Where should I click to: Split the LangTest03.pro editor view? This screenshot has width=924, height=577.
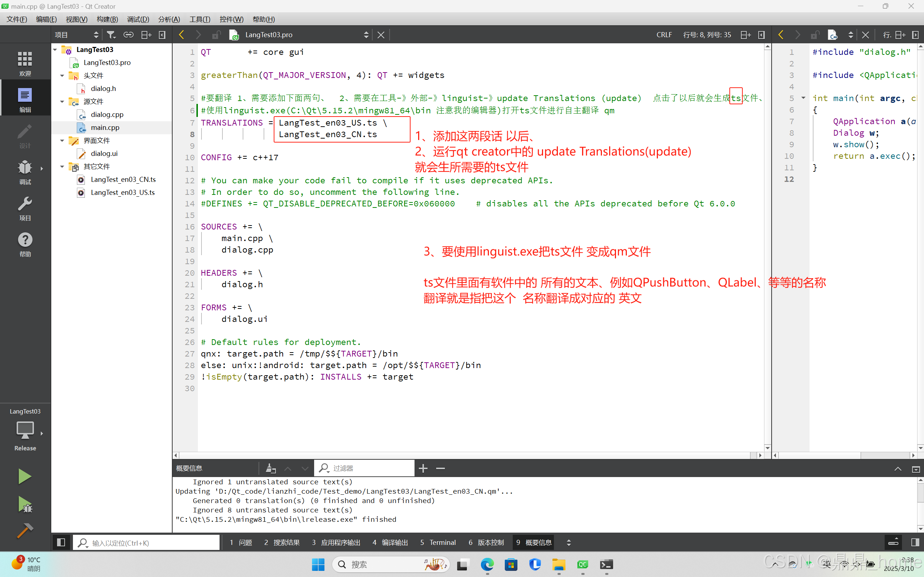(745, 35)
